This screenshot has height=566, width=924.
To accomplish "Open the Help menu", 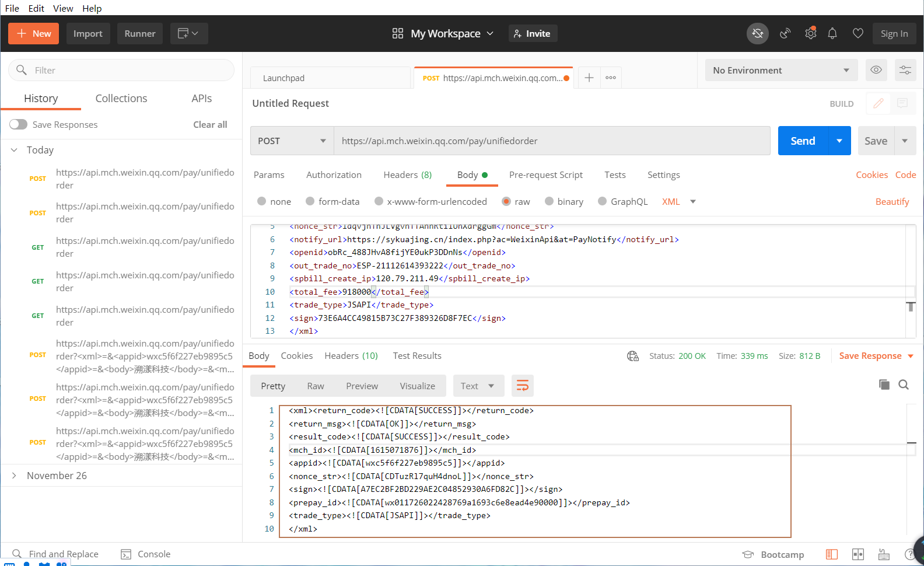I will click(x=92, y=8).
